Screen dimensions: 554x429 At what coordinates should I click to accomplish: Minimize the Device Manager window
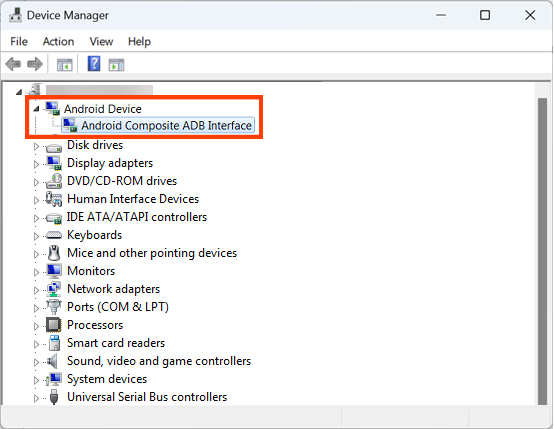pos(441,15)
